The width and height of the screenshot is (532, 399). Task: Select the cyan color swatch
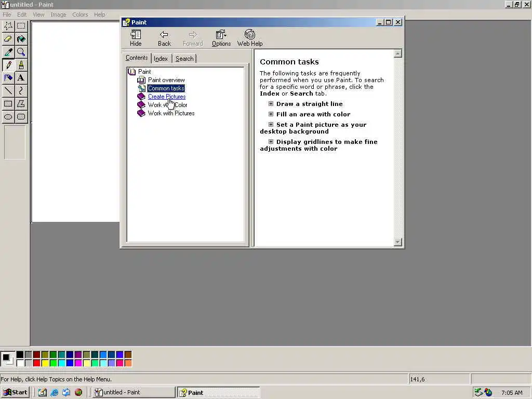pos(61,363)
